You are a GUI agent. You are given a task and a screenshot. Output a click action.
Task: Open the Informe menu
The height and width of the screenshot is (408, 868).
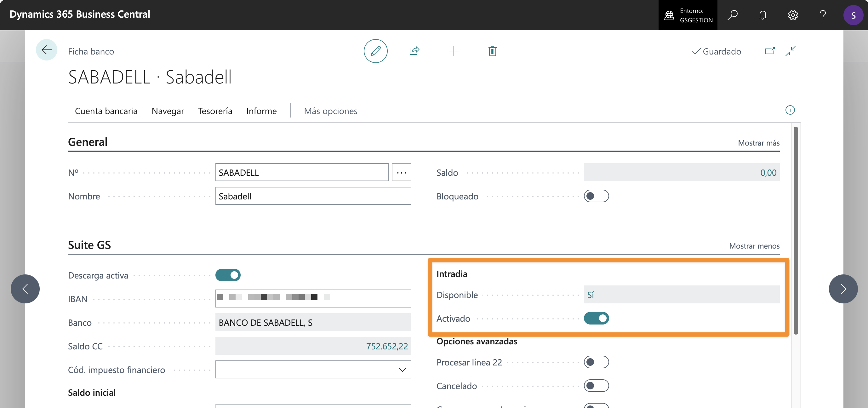261,111
